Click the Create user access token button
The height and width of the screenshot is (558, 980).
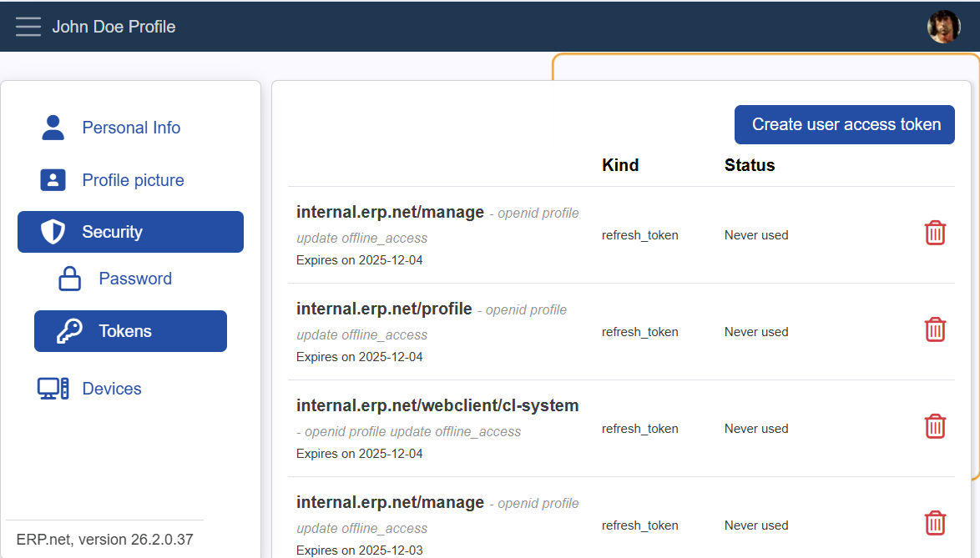tap(844, 124)
